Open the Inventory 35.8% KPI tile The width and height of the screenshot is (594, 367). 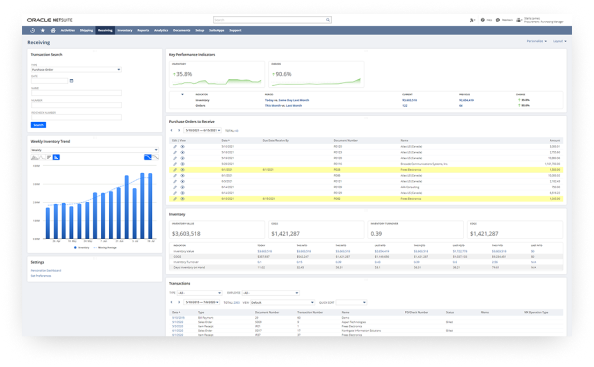coord(217,74)
